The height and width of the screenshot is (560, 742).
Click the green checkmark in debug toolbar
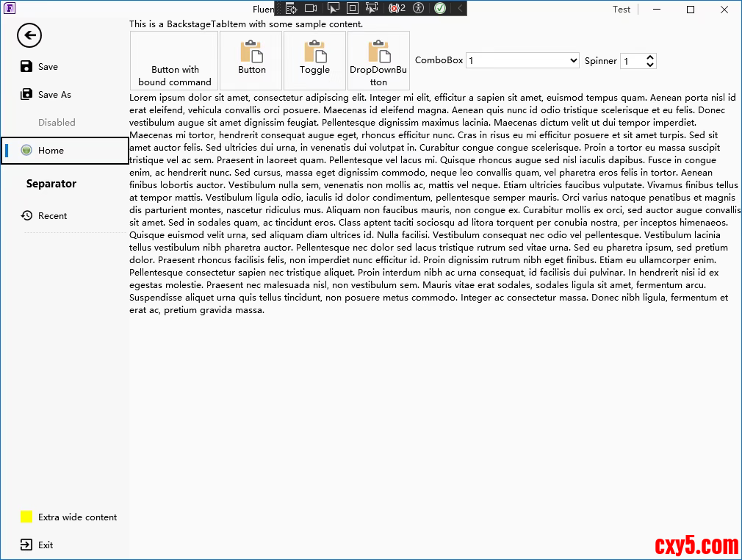(439, 8)
